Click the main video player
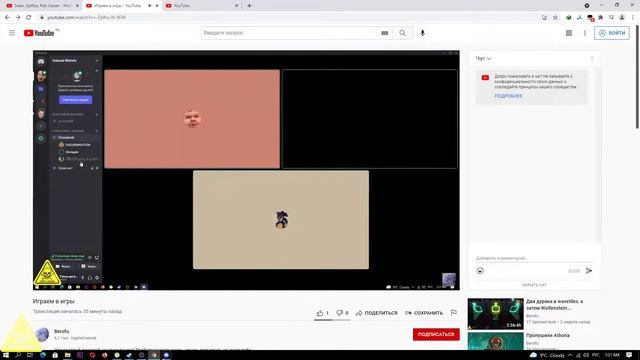Screen dimensions: 640x360 (x=246, y=170)
